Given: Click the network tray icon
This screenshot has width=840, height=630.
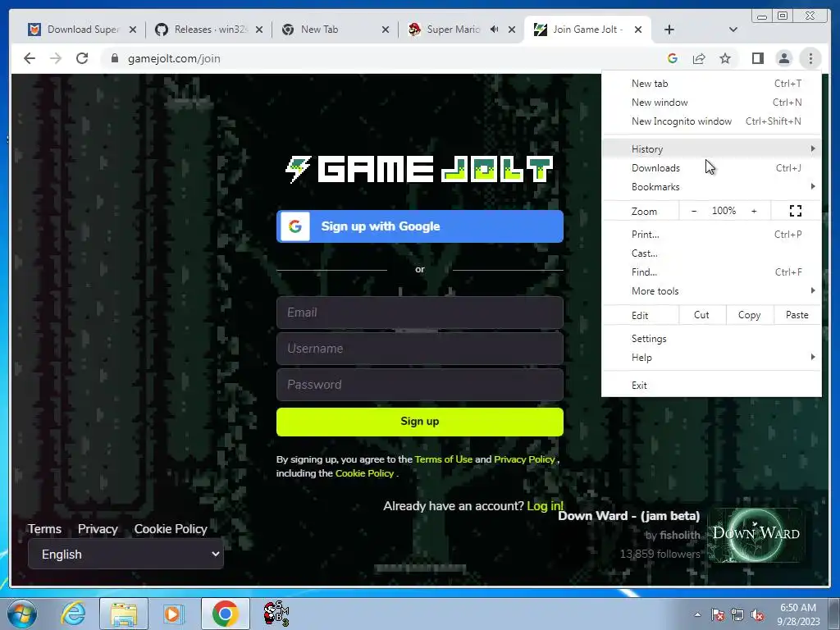Looking at the screenshot, I should coord(737,615).
